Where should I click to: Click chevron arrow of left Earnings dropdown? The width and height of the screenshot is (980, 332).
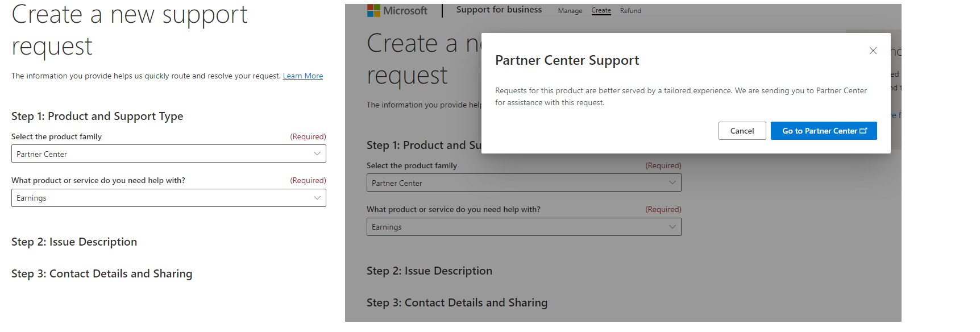tap(317, 198)
